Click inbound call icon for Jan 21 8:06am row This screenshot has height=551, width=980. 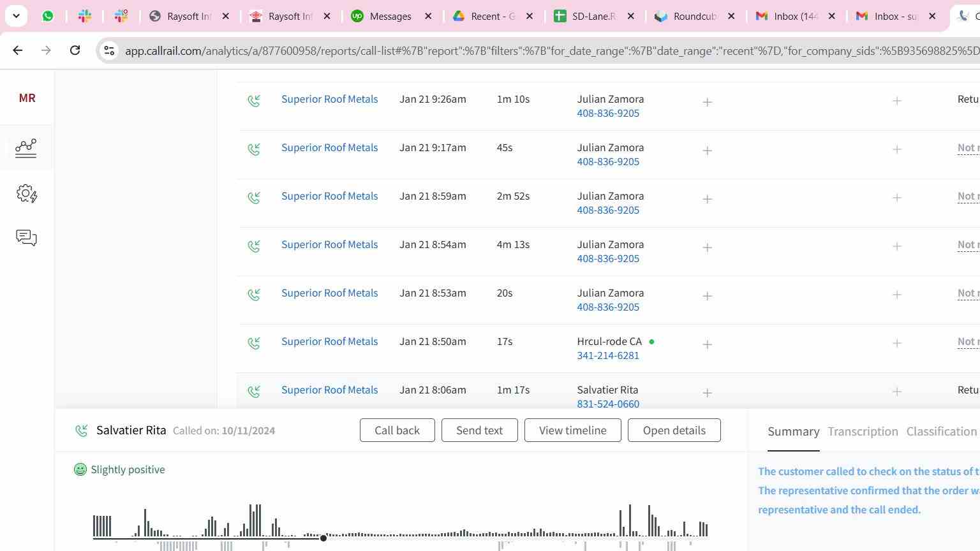pos(254,392)
